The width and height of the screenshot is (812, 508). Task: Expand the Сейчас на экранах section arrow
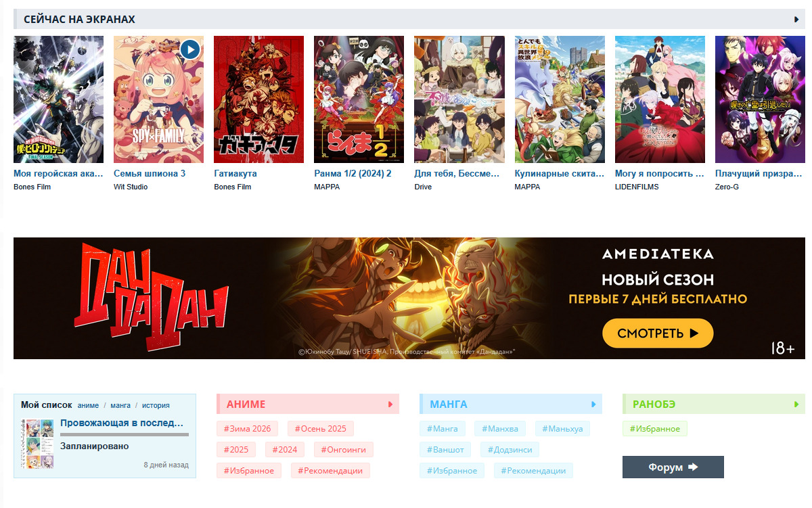coord(796,20)
